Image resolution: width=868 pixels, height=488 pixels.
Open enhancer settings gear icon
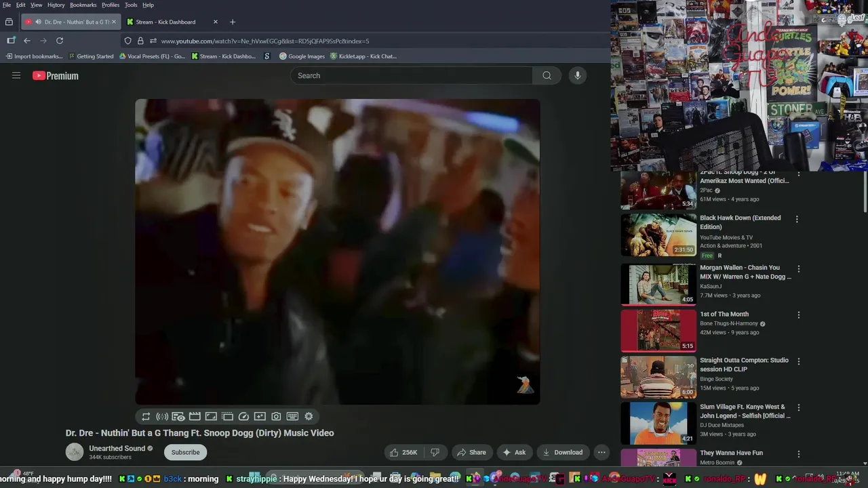[x=309, y=416]
